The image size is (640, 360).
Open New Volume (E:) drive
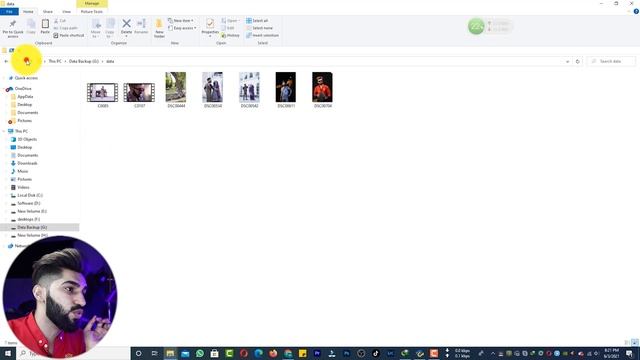click(32, 211)
